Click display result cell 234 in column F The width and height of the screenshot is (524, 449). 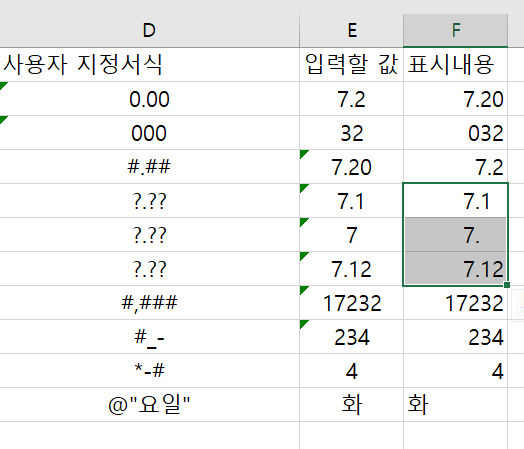[455, 337]
